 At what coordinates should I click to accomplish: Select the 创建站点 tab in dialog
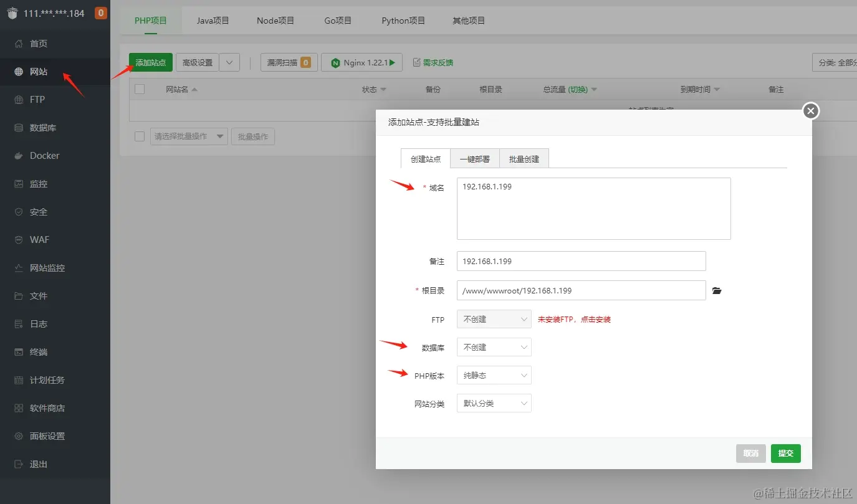pyautogui.click(x=426, y=159)
